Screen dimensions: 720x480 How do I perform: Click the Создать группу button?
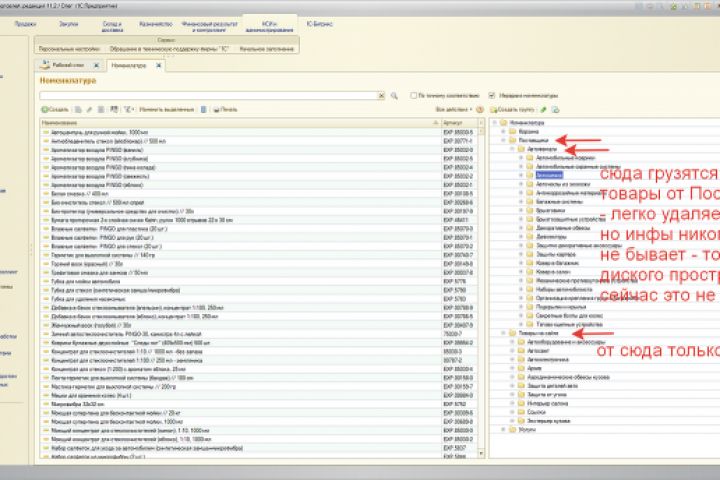(x=512, y=109)
